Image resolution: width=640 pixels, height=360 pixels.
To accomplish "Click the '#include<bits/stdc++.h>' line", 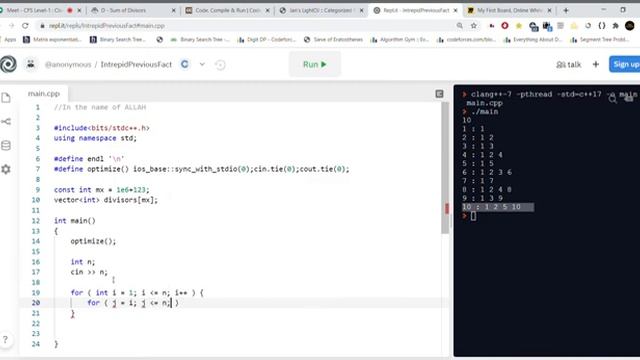I will coord(102,128).
